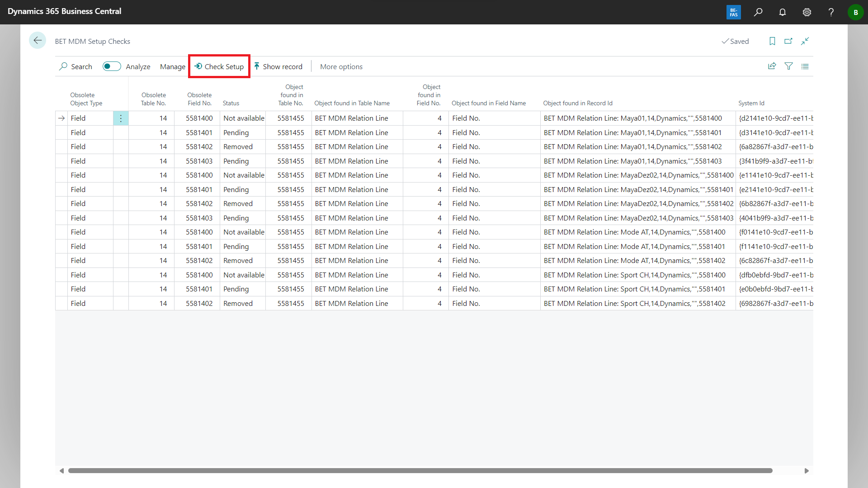Click Dynamics 365 Business Central title
This screenshot has height=488, width=868.
64,11
